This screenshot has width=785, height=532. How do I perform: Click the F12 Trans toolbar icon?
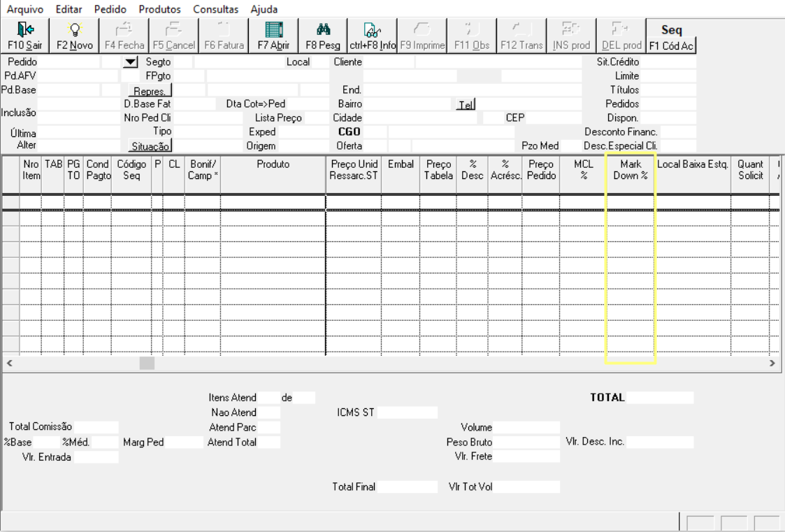pos(521,36)
